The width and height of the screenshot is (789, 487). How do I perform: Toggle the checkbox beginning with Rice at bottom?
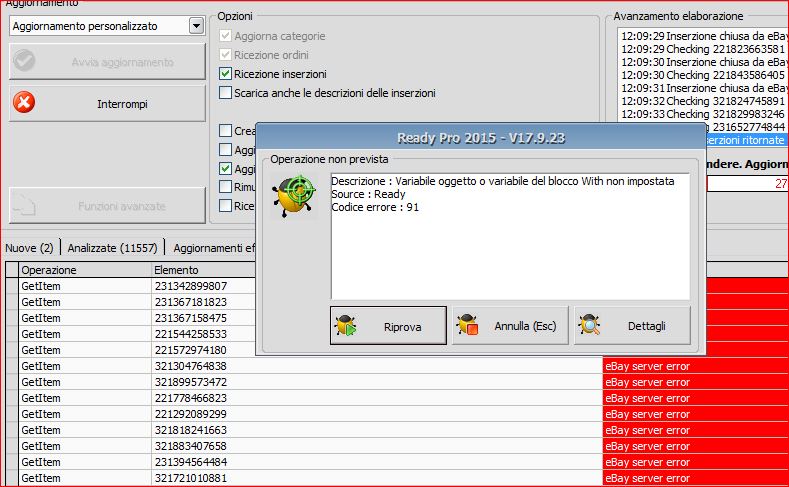(x=225, y=206)
